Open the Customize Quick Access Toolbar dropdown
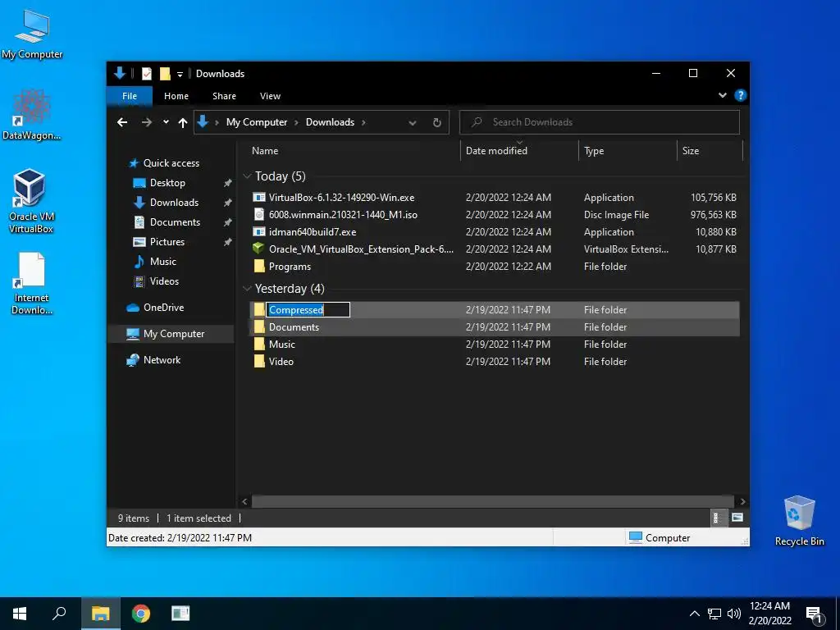840x630 pixels. tap(180, 74)
